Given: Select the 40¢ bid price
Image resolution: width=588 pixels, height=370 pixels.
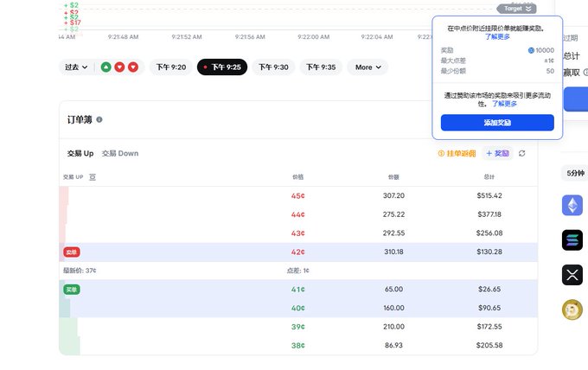Looking at the screenshot, I should 297,308.
